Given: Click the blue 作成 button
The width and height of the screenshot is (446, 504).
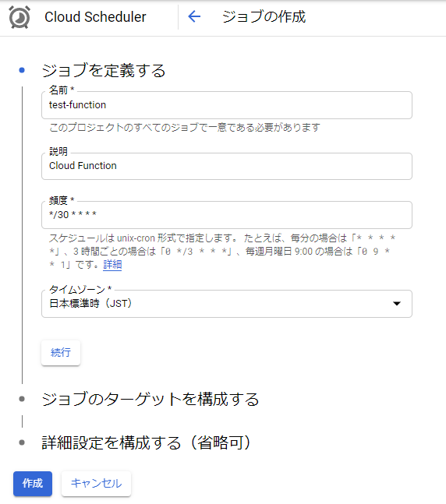Looking at the screenshot, I should 33,484.
